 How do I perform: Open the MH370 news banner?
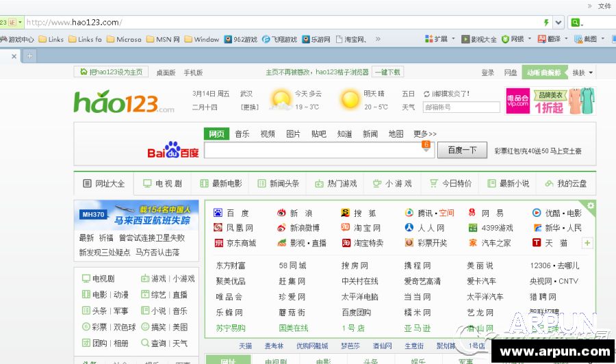[136, 215]
